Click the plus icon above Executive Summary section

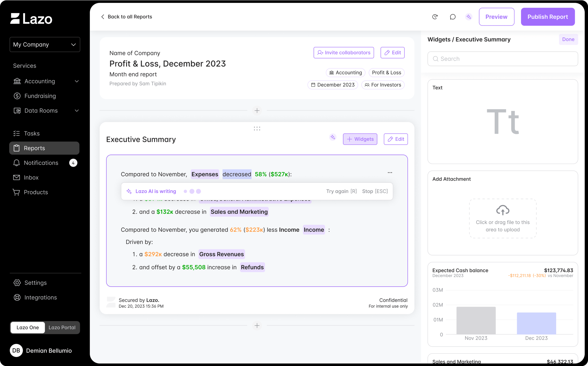(x=257, y=111)
